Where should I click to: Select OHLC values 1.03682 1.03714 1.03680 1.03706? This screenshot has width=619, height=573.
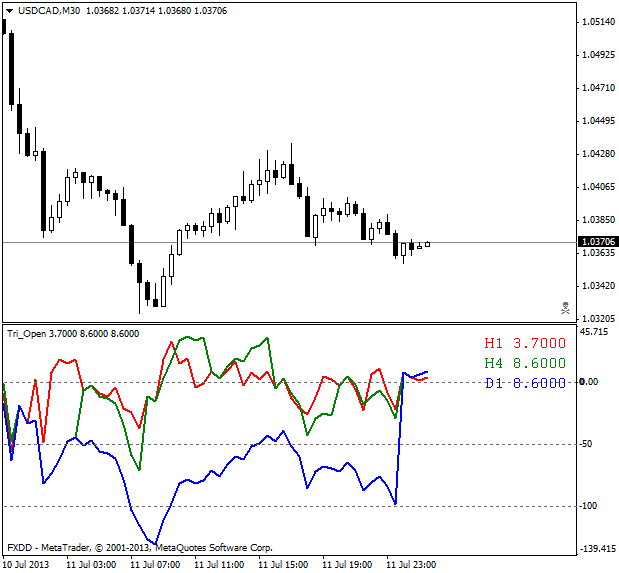coord(156,11)
